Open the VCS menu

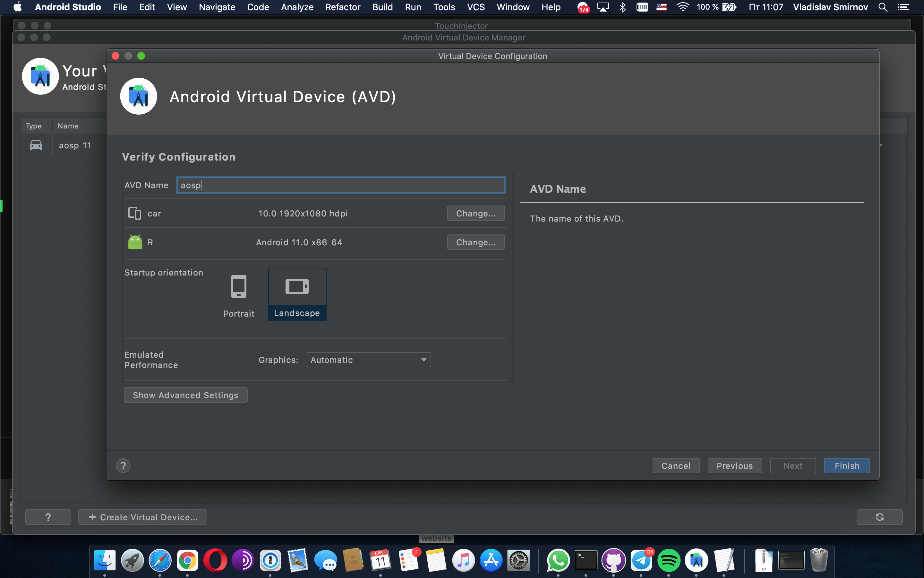click(x=476, y=7)
